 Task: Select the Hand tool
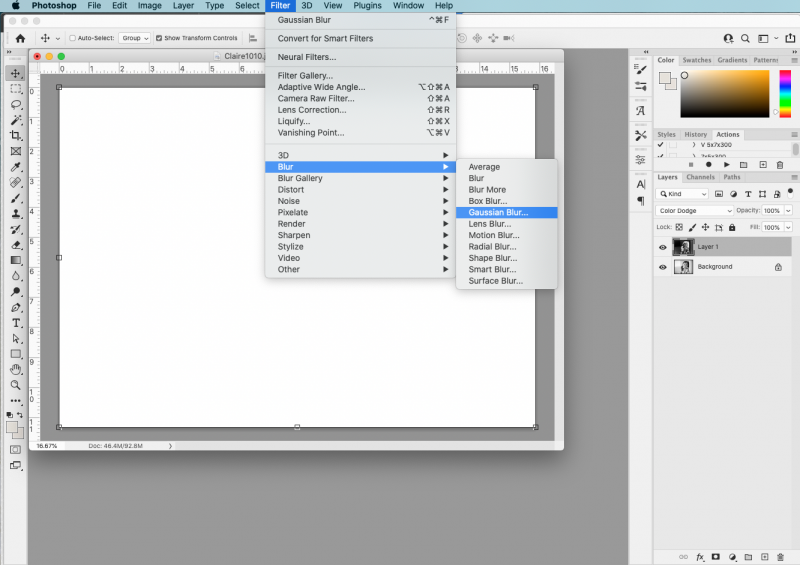click(x=15, y=370)
